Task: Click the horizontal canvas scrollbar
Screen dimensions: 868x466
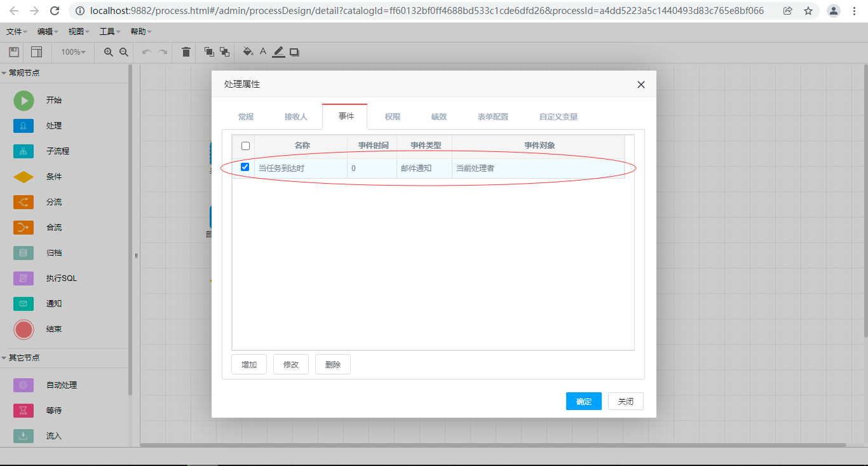Action: [493, 445]
